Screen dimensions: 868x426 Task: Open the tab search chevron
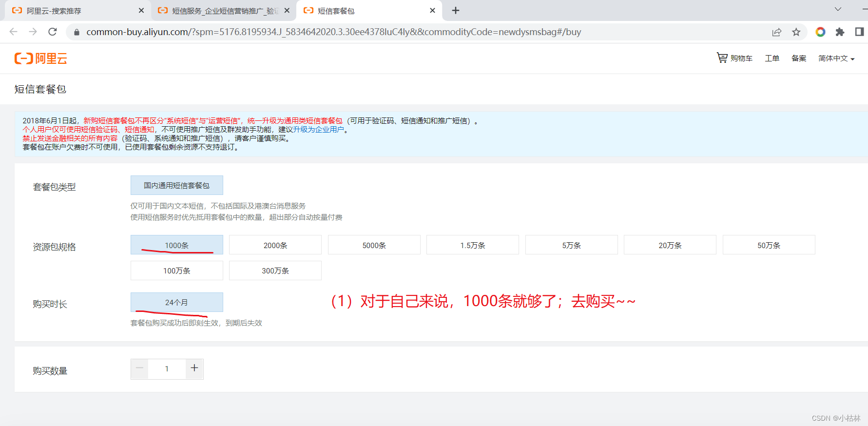(838, 9)
